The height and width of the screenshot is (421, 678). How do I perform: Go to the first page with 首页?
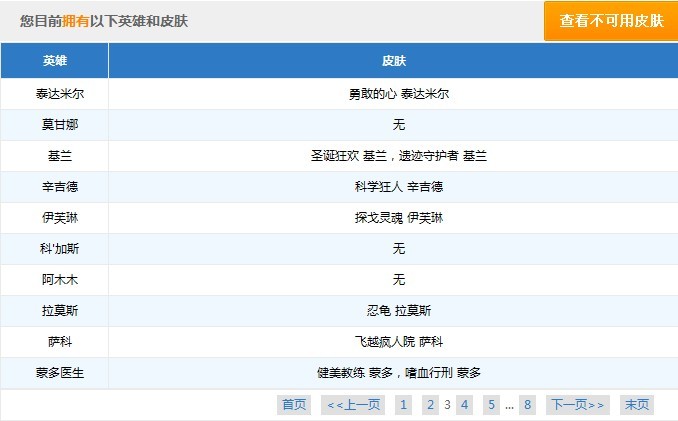coord(294,405)
